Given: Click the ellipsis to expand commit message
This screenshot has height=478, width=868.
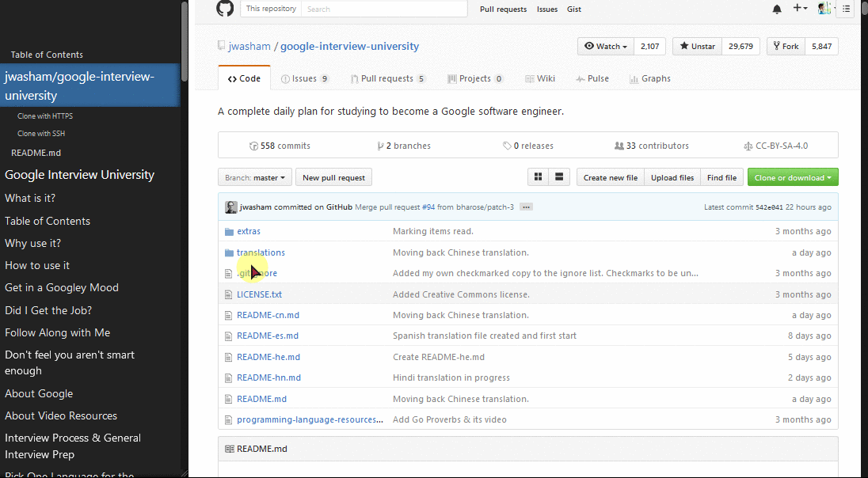Looking at the screenshot, I should click(526, 207).
